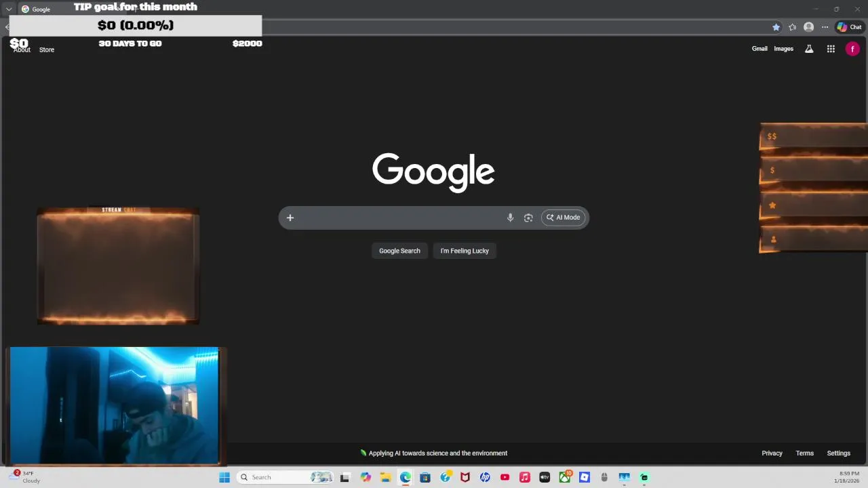
Task: Click the microphone voice search icon
Action: tap(510, 218)
